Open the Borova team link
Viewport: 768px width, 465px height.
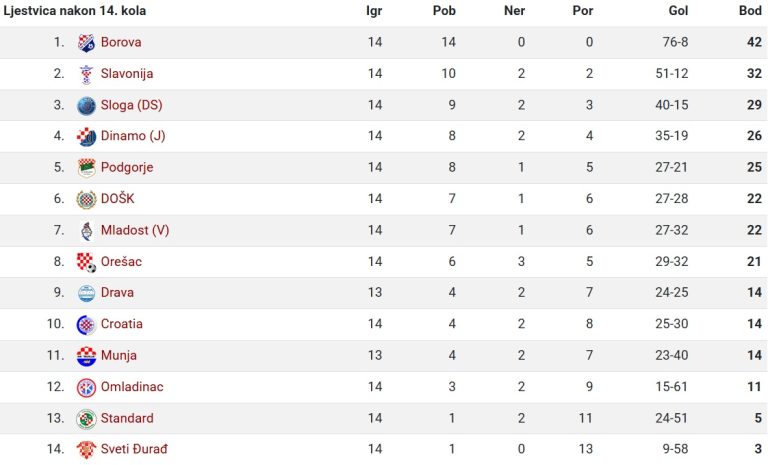121,42
